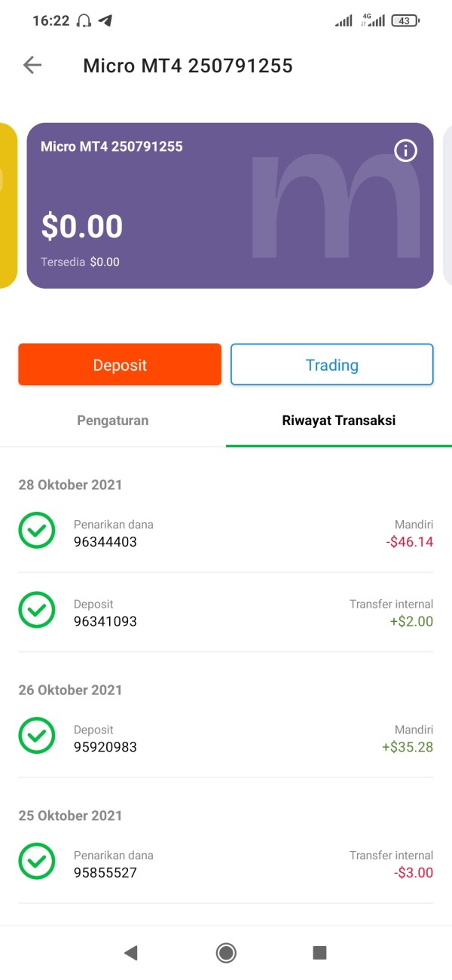Tap the back arrow icon

(x=32, y=66)
